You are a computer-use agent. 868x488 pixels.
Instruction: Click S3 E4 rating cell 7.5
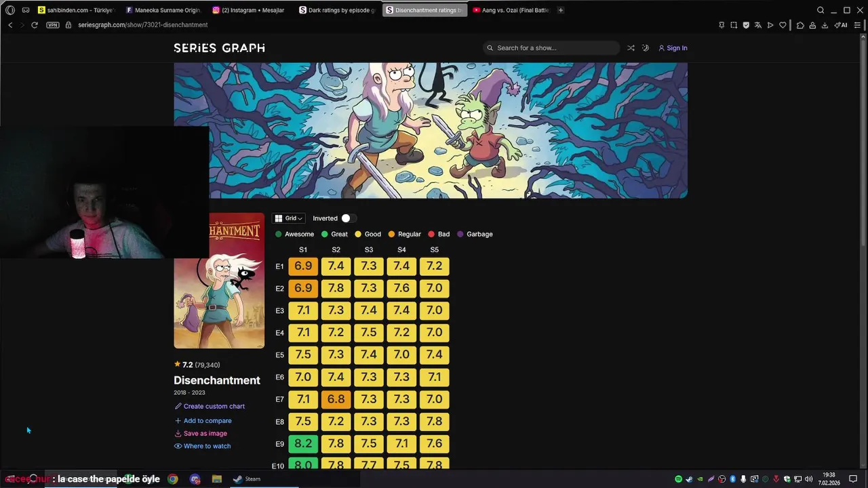coord(368,333)
